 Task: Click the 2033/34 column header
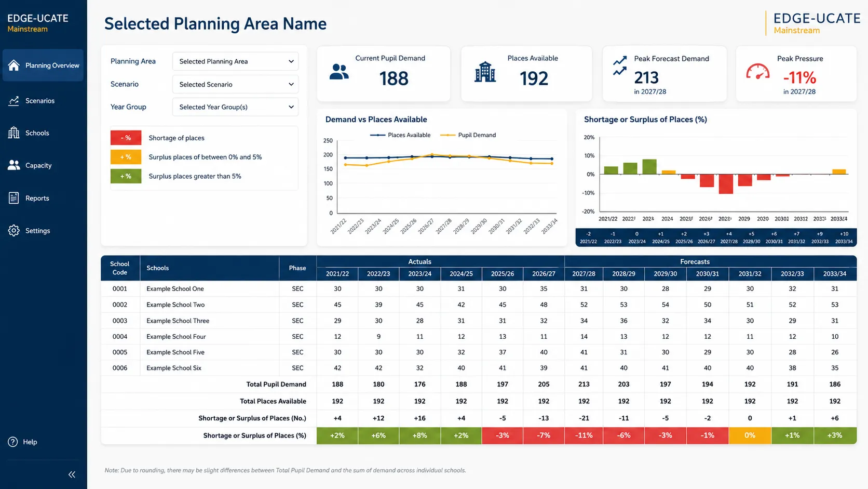pyautogui.click(x=835, y=274)
